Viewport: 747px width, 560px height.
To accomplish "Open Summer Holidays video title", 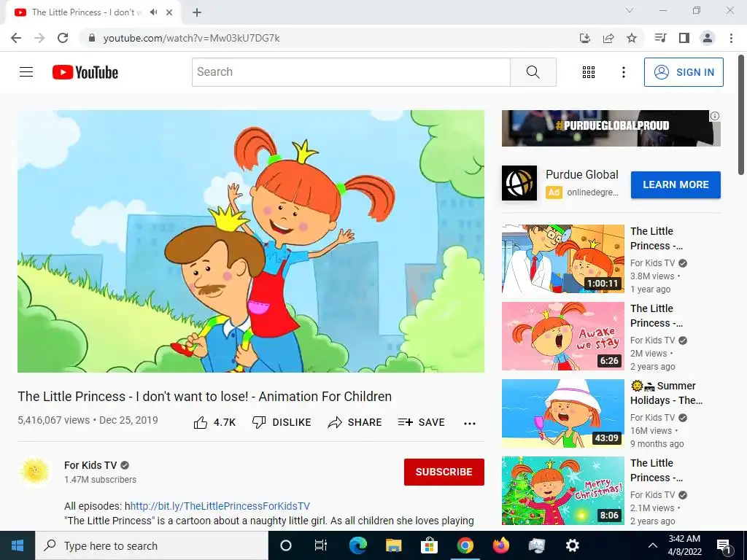I will (x=666, y=393).
